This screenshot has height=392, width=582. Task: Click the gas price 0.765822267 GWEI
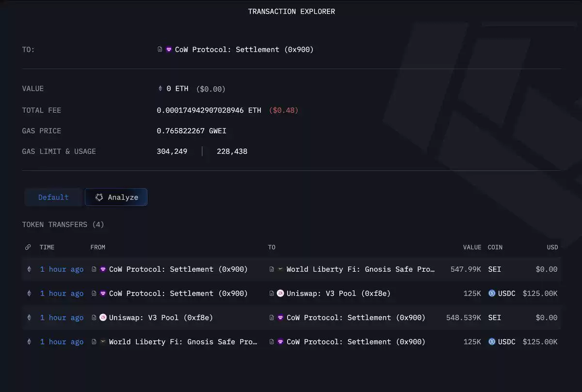pyautogui.click(x=192, y=131)
